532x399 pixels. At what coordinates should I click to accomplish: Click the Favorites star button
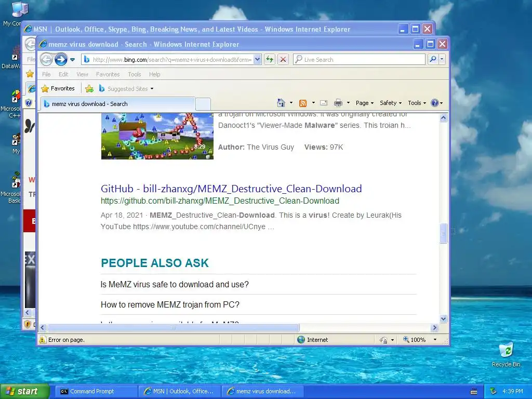tap(58, 88)
